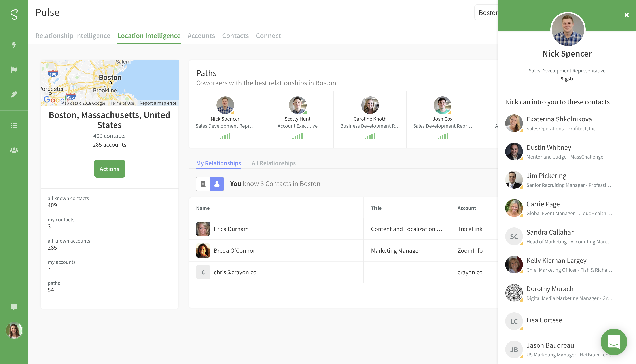Click the Sigstr logo in the sidebar
This screenshot has width=636, height=364.
point(14,15)
